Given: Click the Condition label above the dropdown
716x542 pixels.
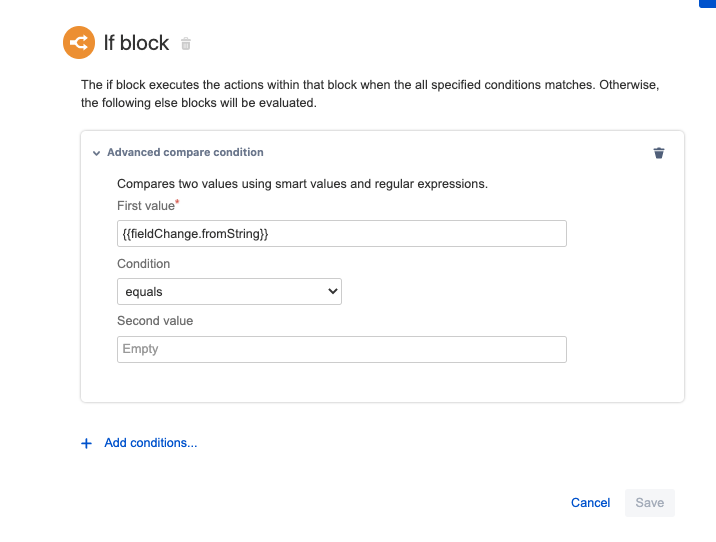Looking at the screenshot, I should pyautogui.click(x=143, y=264).
